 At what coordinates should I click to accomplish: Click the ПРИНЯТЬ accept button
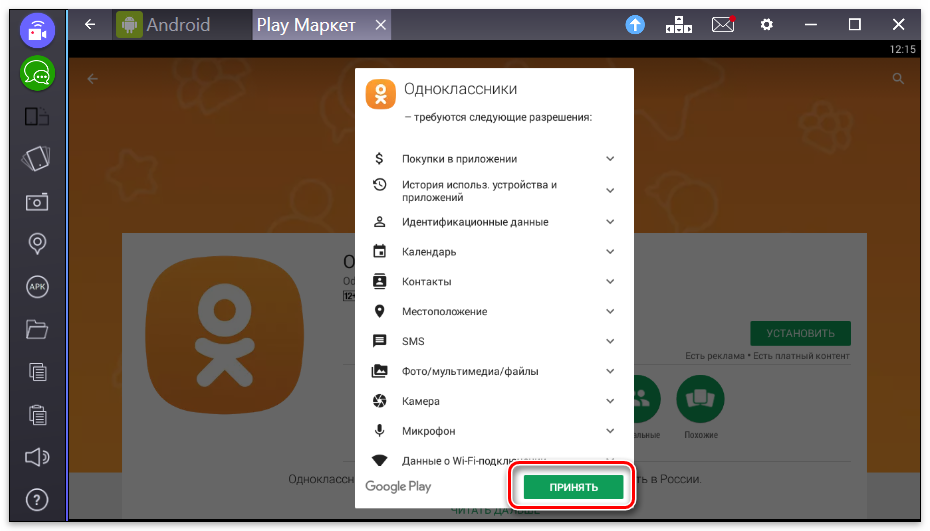point(573,487)
